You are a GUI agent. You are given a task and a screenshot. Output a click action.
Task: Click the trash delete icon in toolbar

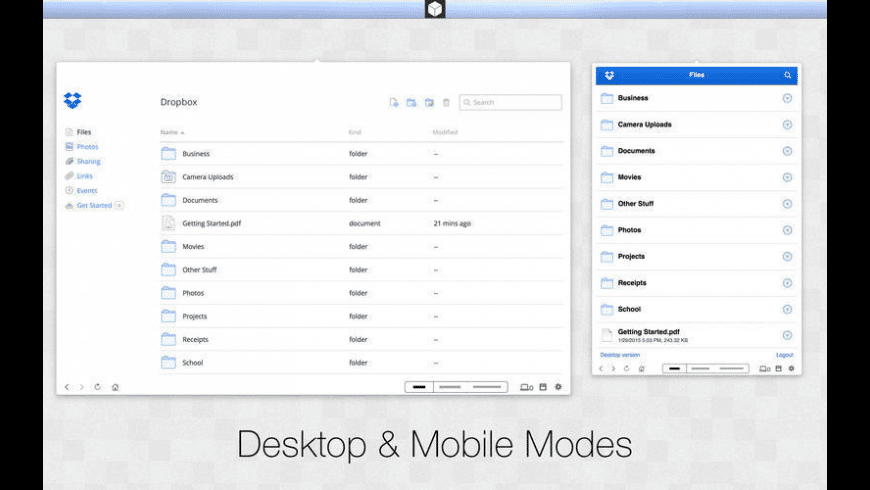coord(446,103)
